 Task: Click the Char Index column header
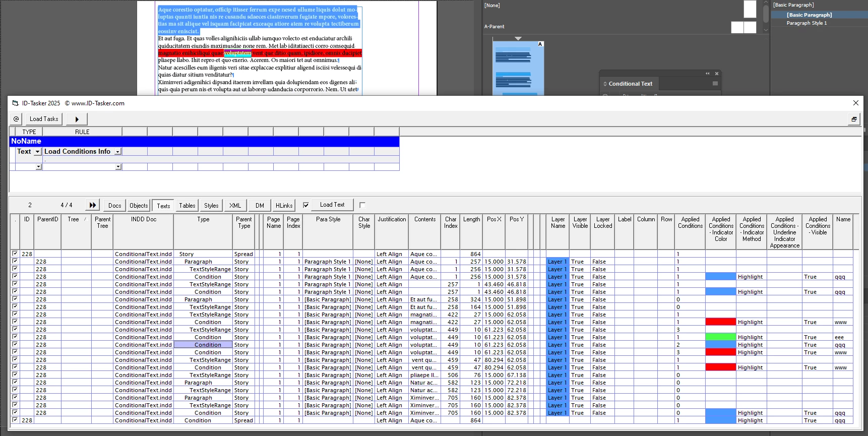click(x=451, y=232)
